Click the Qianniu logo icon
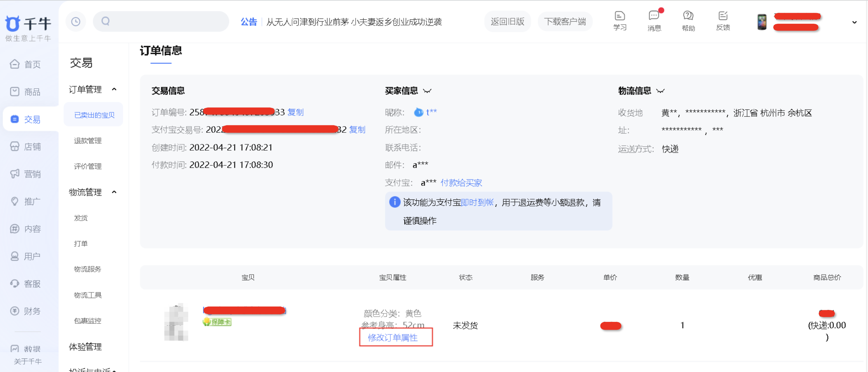The height and width of the screenshot is (372, 868). click(13, 23)
